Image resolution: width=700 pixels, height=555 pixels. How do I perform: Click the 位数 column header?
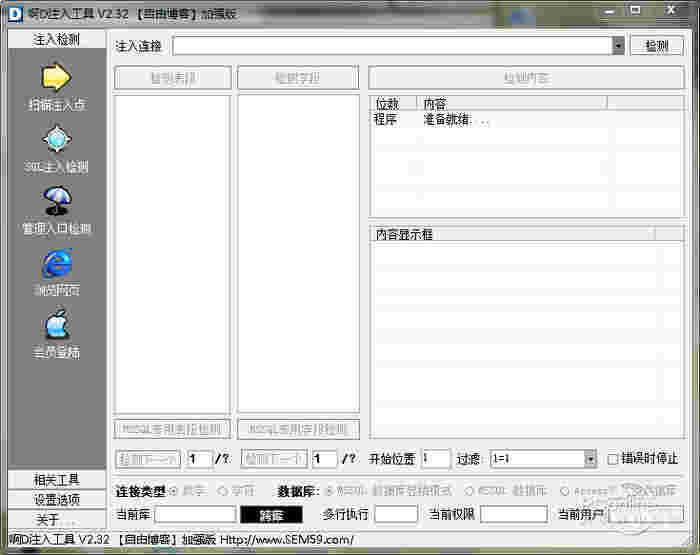pyautogui.click(x=393, y=104)
